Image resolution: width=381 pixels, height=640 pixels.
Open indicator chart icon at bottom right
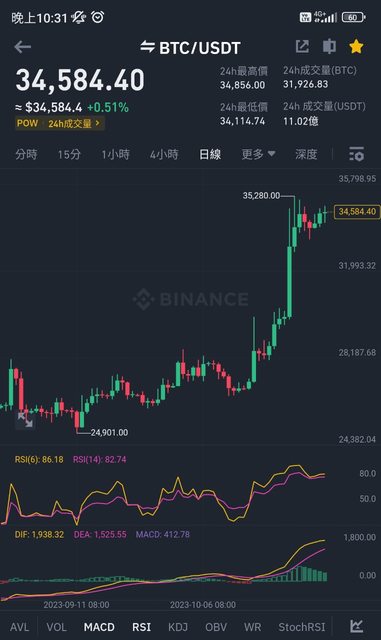356,626
